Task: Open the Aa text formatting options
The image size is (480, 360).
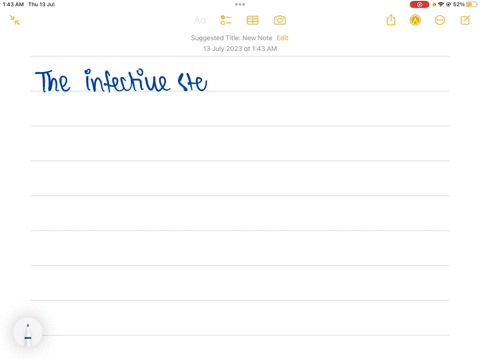Action: pos(200,20)
